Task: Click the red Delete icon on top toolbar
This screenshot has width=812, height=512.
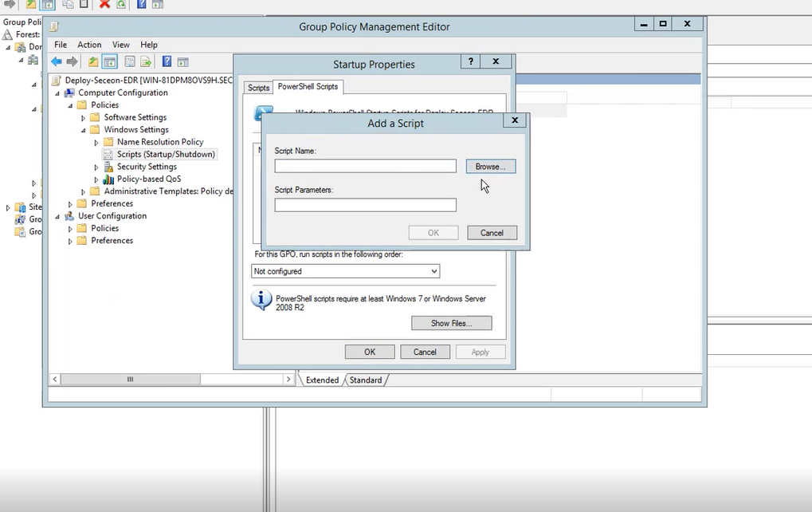Action: tap(104, 5)
